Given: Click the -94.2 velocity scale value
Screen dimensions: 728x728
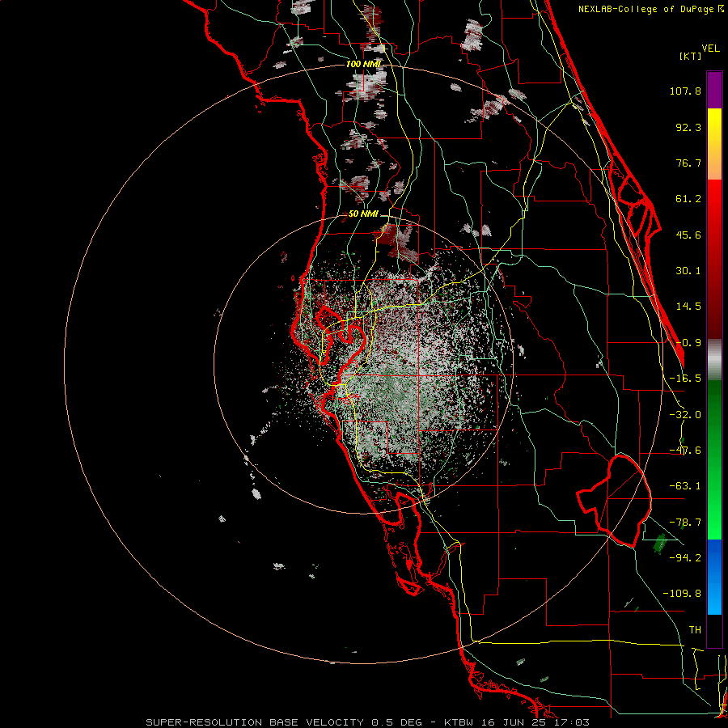Looking at the screenshot, I should click(685, 557).
